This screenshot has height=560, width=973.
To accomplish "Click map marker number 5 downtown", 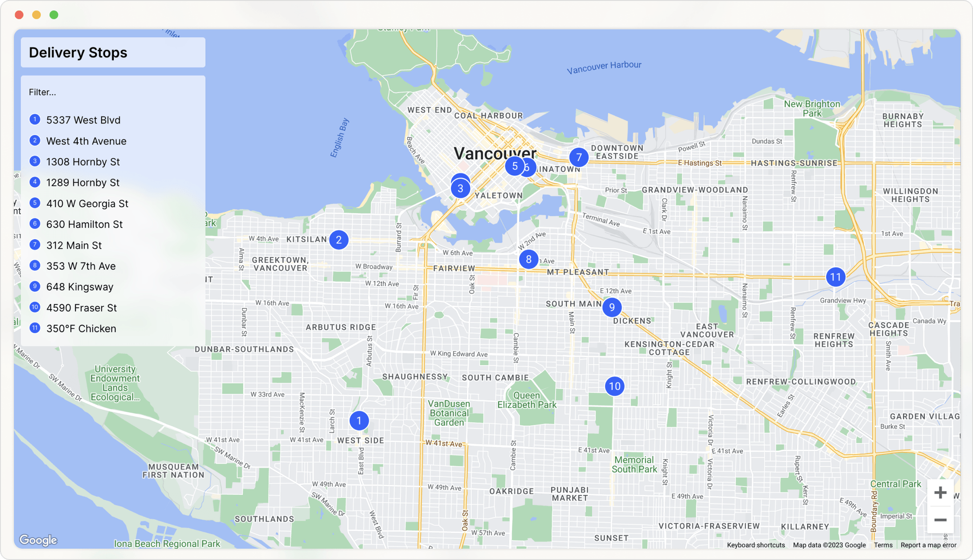I will 514,166.
